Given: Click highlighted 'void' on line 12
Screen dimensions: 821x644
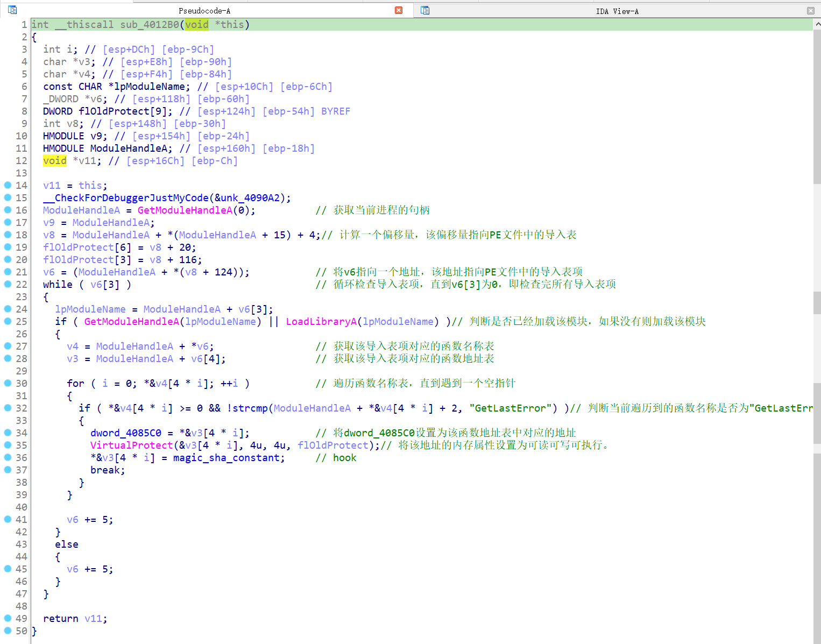Looking at the screenshot, I should pos(55,160).
